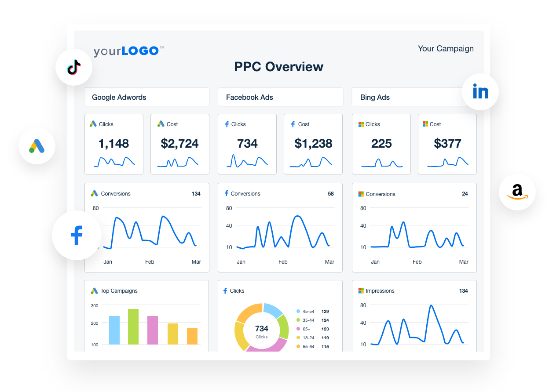This screenshot has width=549, height=392.
Task: Click the green bar in Top Campaigns
Action: (133, 327)
